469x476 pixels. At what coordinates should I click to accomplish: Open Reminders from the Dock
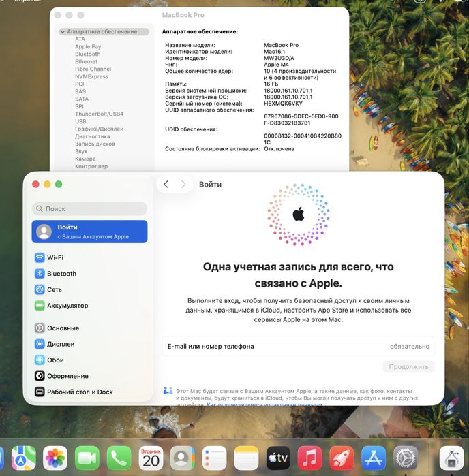click(x=214, y=458)
